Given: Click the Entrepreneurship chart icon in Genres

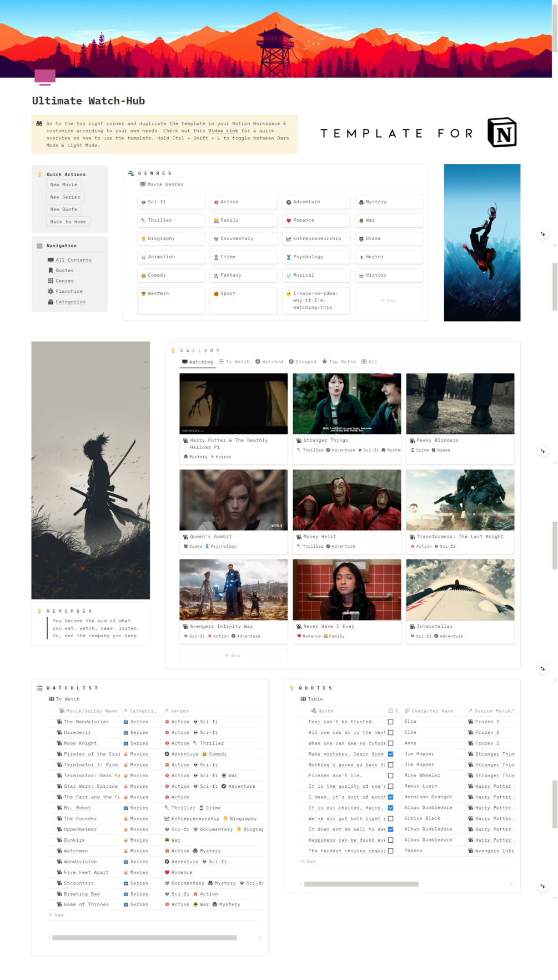Looking at the screenshot, I should pos(289,239).
